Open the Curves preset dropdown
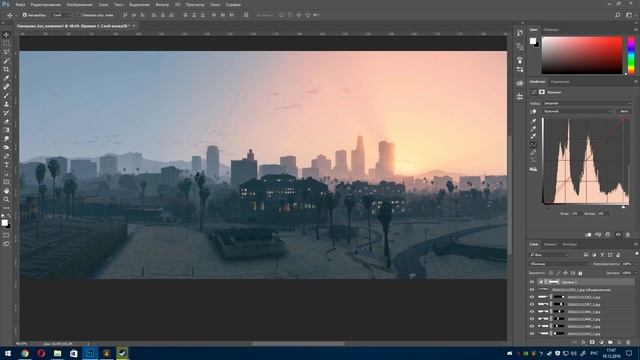This screenshot has height=360, width=640. [587, 103]
